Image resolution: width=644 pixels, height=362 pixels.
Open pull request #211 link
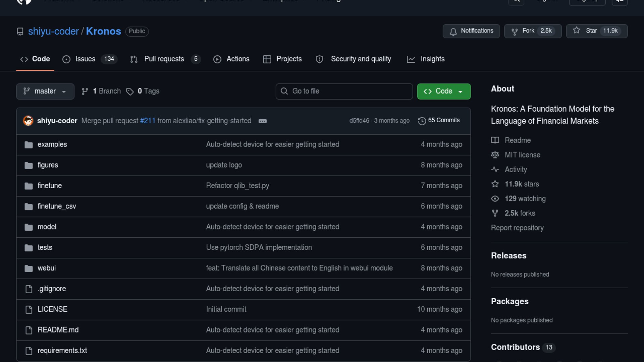click(148, 121)
